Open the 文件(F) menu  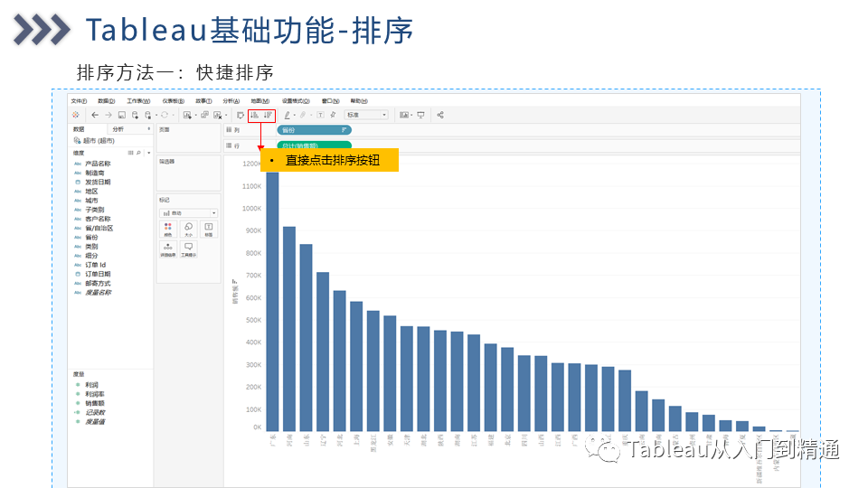(x=80, y=101)
